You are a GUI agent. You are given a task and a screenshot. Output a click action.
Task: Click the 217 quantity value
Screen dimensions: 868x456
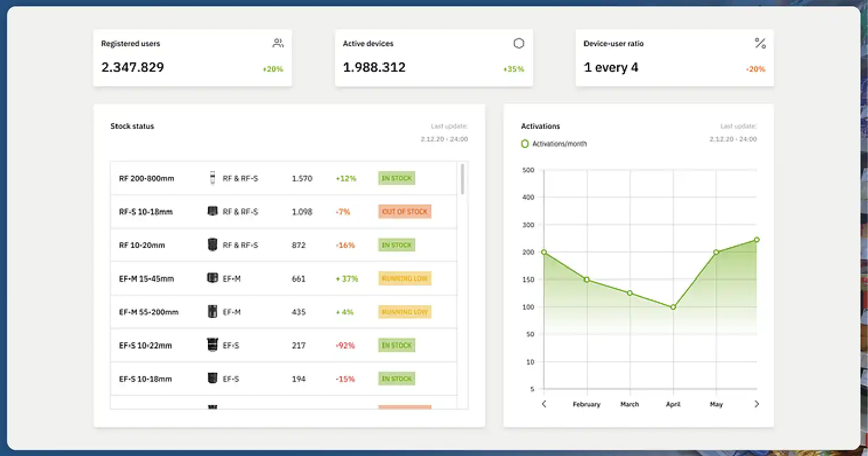(x=299, y=346)
